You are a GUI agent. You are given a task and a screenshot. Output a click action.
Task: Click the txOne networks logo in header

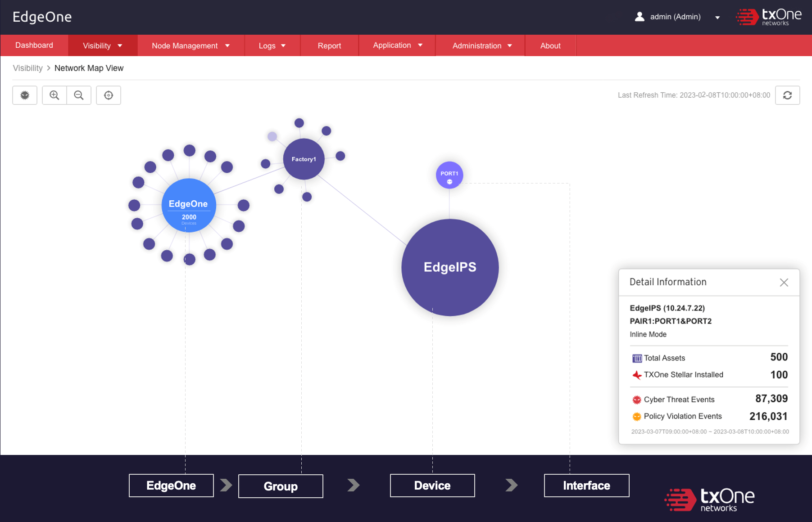768,17
